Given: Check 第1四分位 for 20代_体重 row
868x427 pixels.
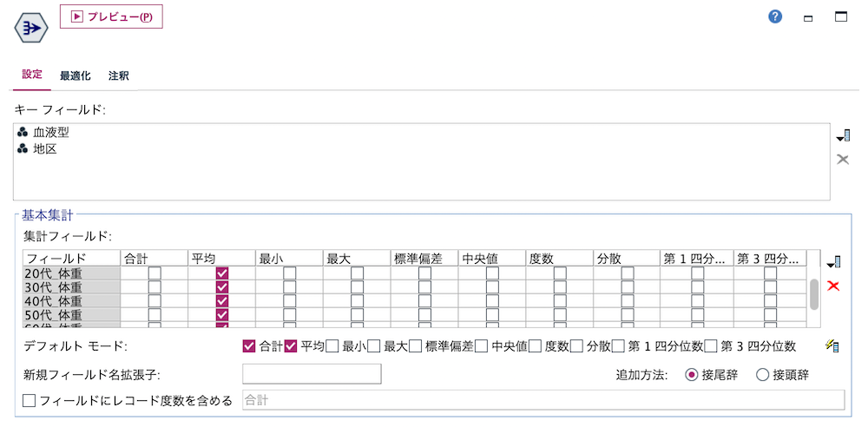Looking at the screenshot, I should [698, 273].
